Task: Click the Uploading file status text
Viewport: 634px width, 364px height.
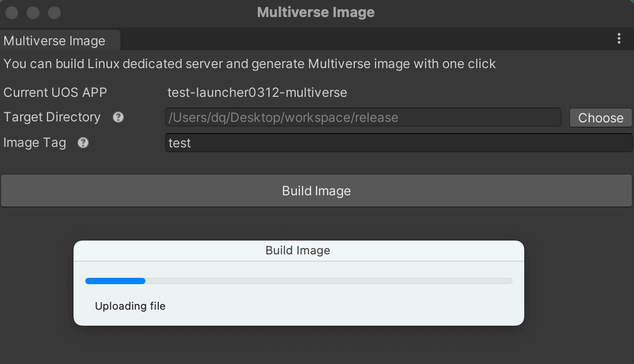Action: (130, 306)
